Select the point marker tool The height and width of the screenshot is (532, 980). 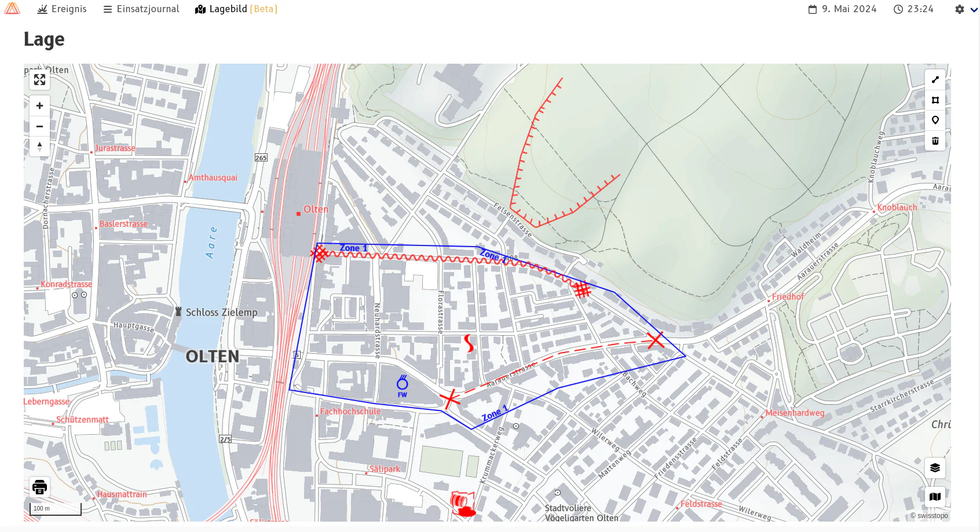coord(935,120)
